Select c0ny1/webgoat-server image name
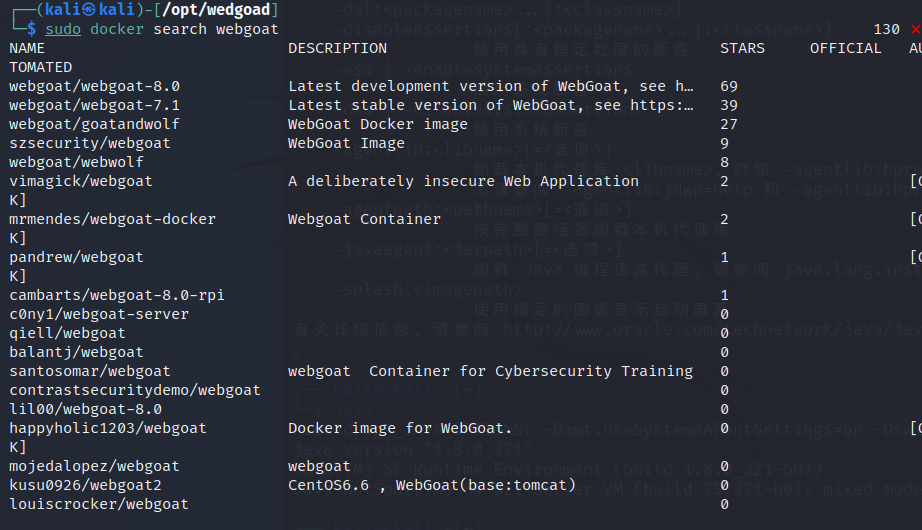The height and width of the screenshot is (530, 922). [x=99, y=314]
